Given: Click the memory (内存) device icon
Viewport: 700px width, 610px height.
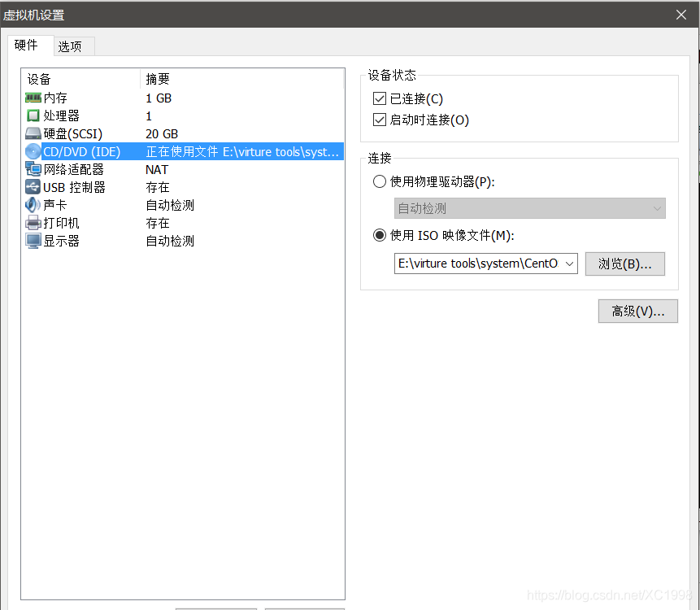Looking at the screenshot, I should coord(33,98).
